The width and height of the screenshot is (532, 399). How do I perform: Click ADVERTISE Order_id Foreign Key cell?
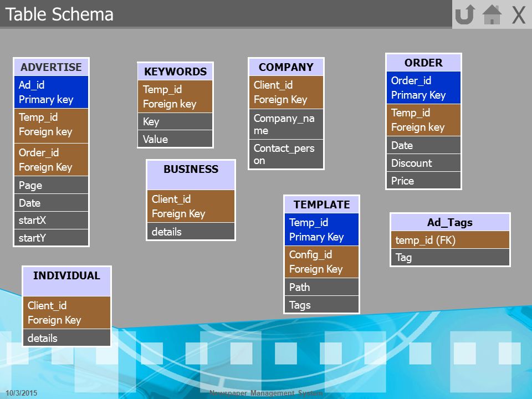[51, 160]
